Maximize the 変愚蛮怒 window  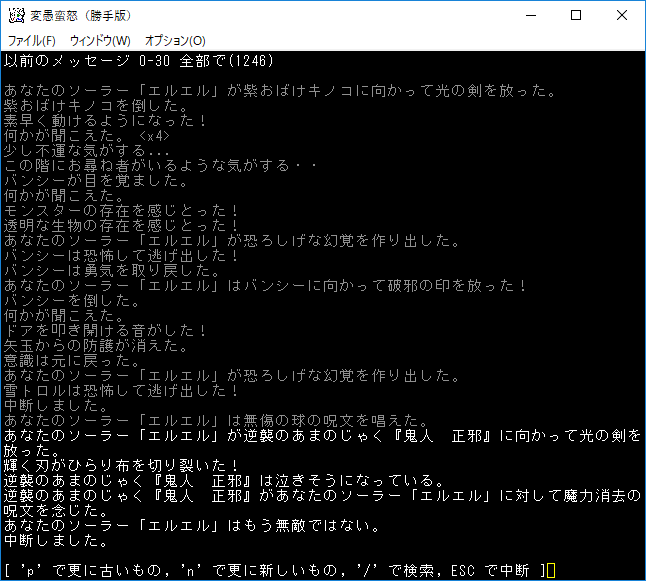(576, 15)
